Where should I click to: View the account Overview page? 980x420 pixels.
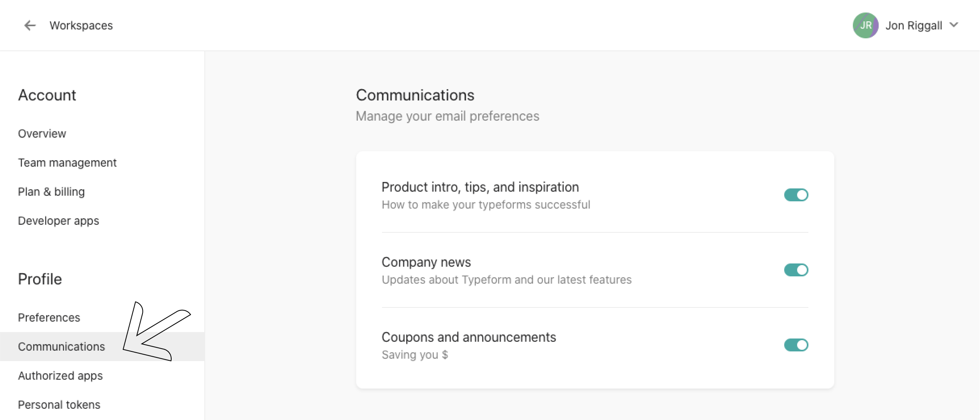(42, 134)
